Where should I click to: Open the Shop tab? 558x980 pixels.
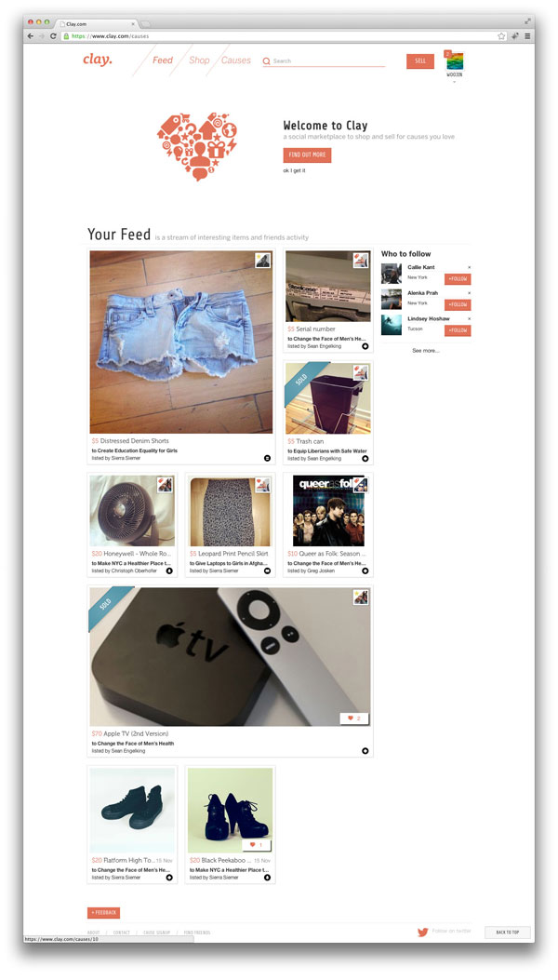pos(199,60)
